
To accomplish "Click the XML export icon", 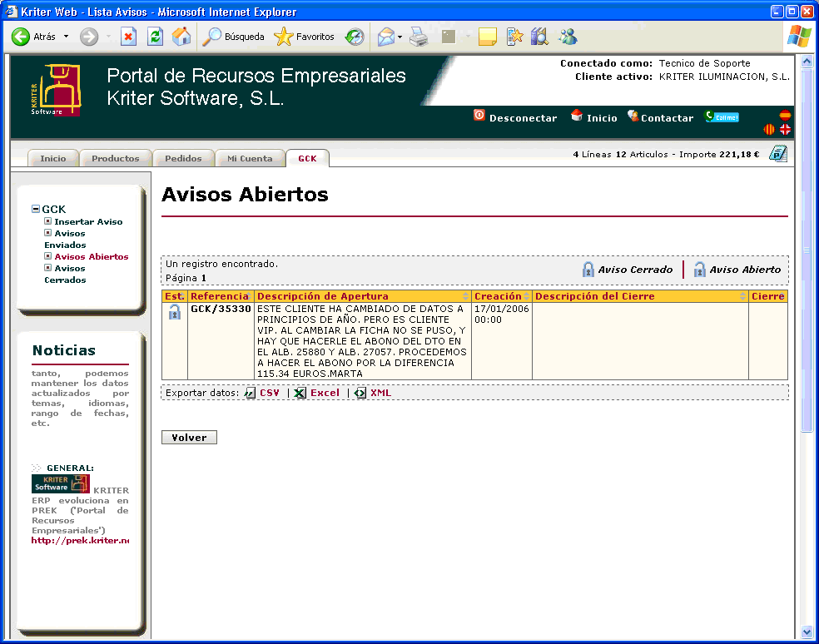I will pos(360,393).
